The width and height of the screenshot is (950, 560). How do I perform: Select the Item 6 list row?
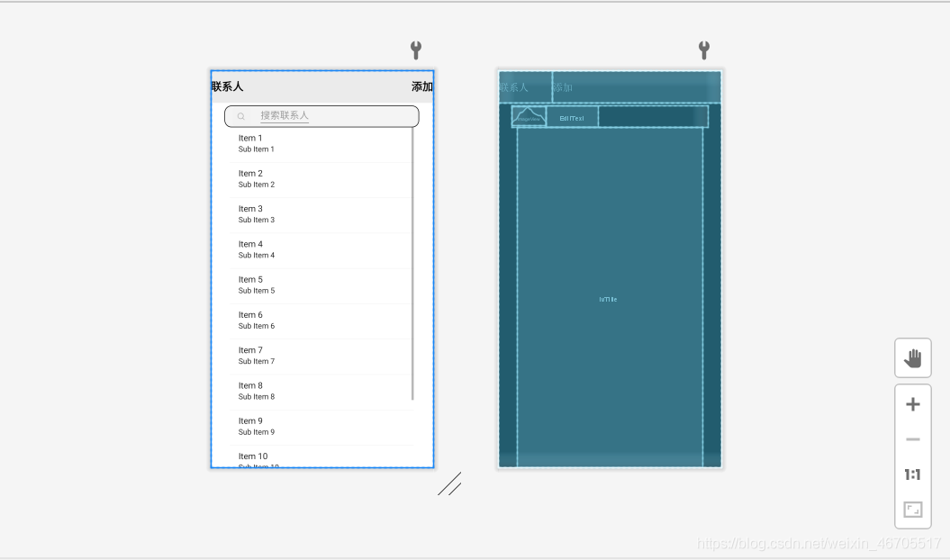tap(321, 321)
